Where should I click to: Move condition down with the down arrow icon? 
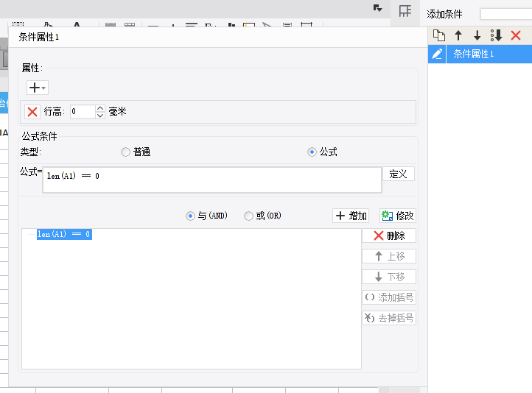click(477, 35)
